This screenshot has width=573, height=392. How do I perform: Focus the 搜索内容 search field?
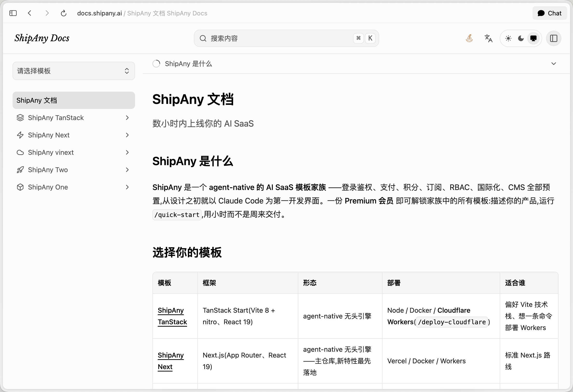286,38
